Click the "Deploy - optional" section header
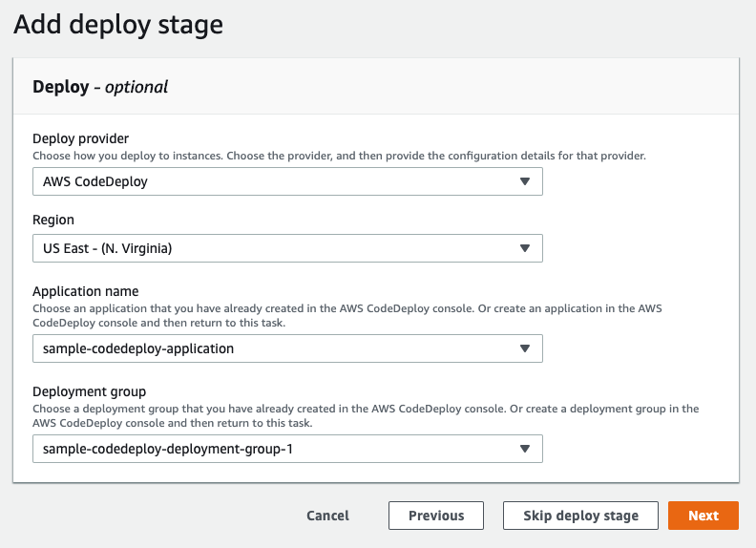Viewport: 756px width, 548px height. pos(100,86)
